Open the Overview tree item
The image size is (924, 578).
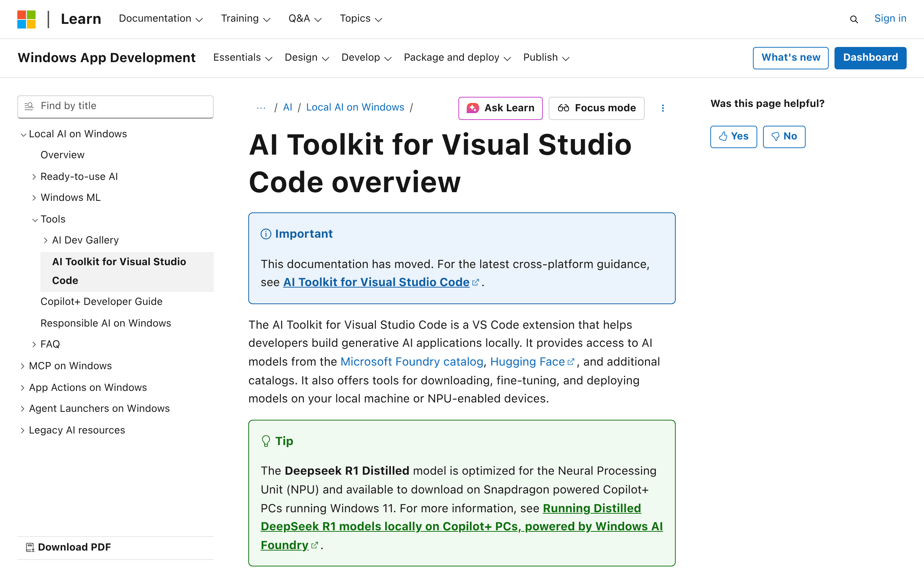click(x=62, y=155)
